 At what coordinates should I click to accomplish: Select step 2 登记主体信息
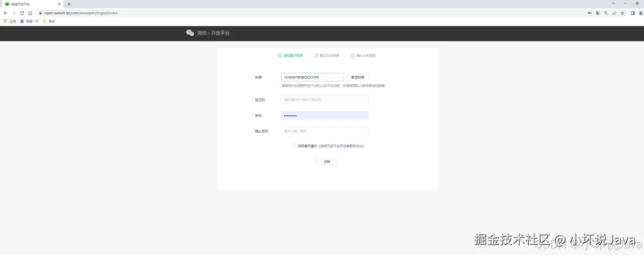click(327, 55)
